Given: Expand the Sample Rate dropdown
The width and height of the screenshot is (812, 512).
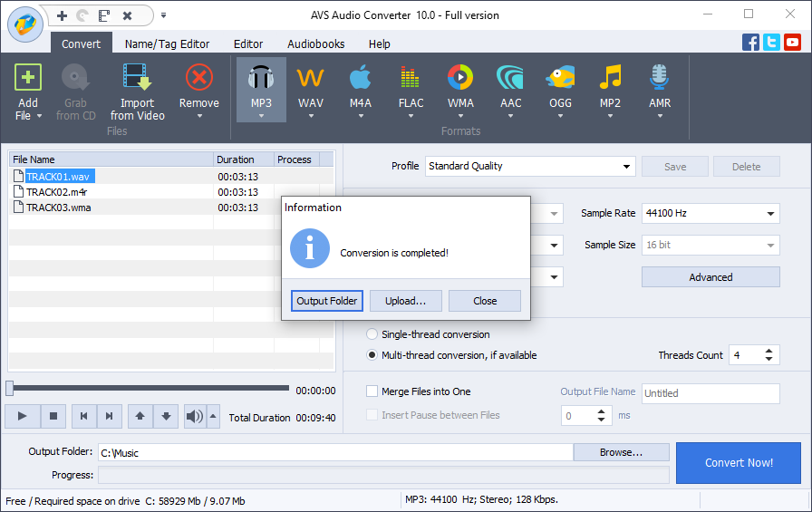Looking at the screenshot, I should tap(710, 213).
